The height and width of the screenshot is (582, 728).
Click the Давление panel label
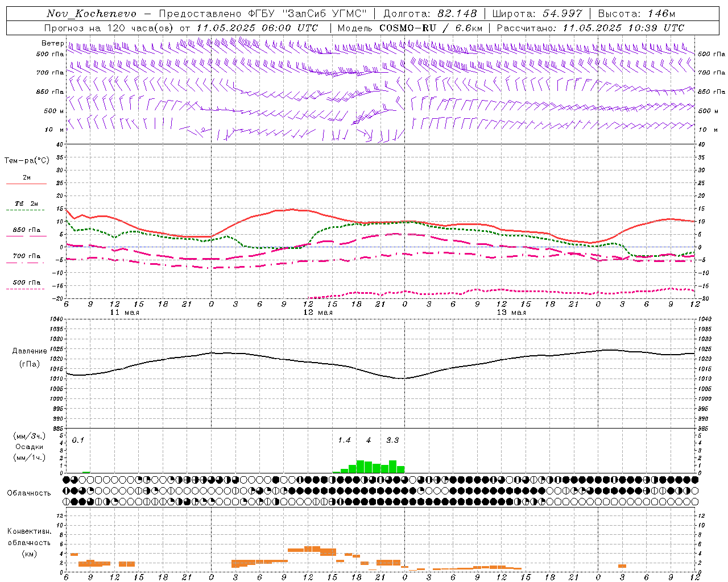tap(30, 351)
